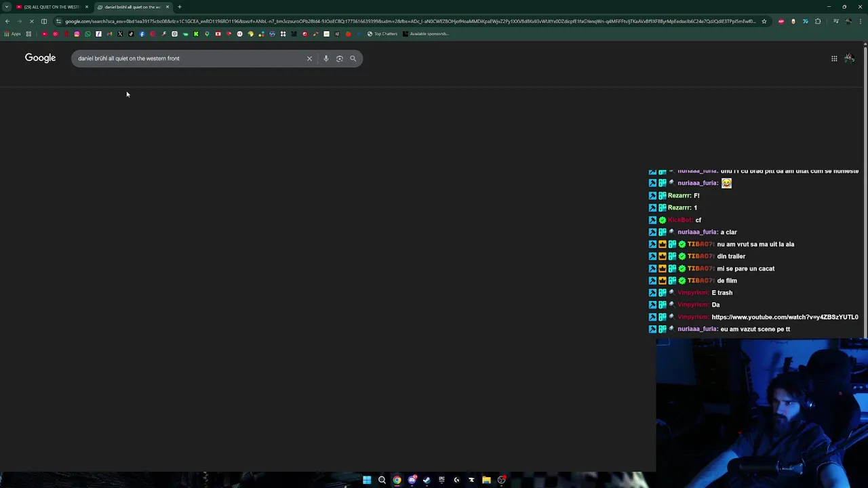Open the Google apps grid
This screenshot has height=488, width=868.
(x=834, y=58)
